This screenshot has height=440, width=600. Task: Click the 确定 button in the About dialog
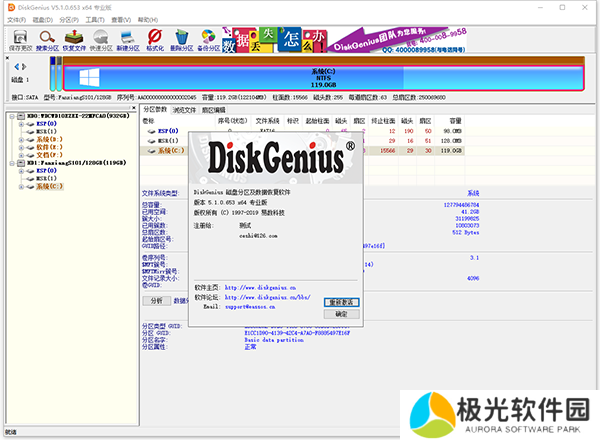[341, 313]
